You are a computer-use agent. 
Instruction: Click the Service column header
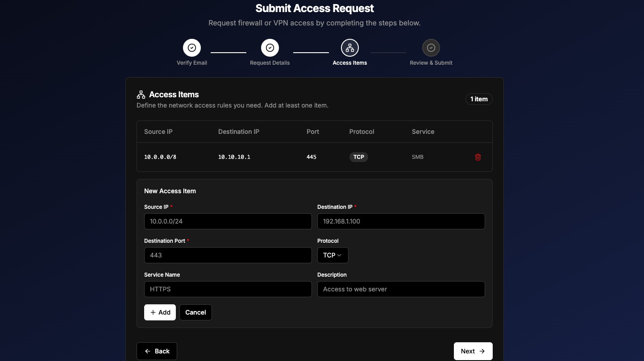(x=423, y=132)
